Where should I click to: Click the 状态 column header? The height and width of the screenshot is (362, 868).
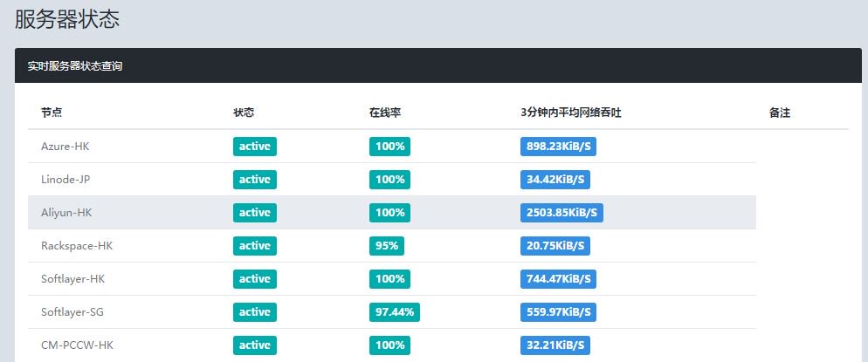244,113
